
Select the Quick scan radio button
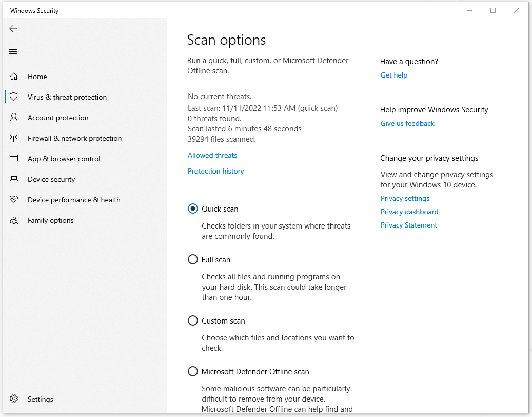(193, 208)
